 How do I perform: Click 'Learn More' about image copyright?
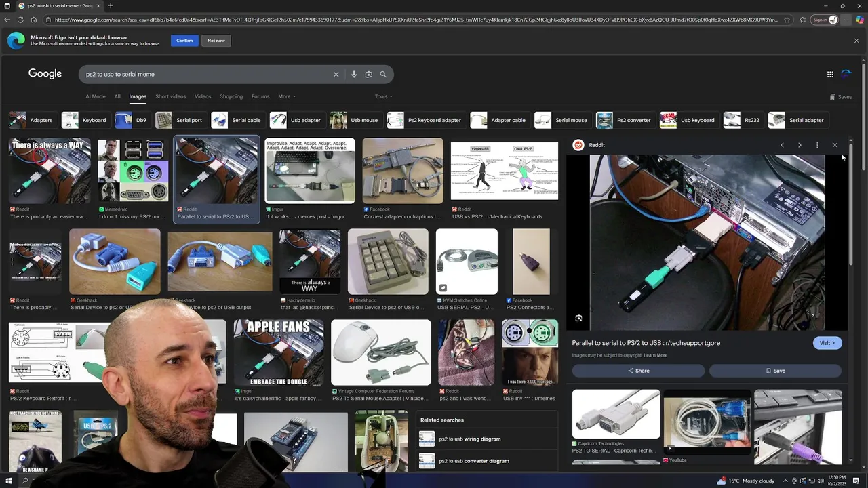[x=656, y=355]
